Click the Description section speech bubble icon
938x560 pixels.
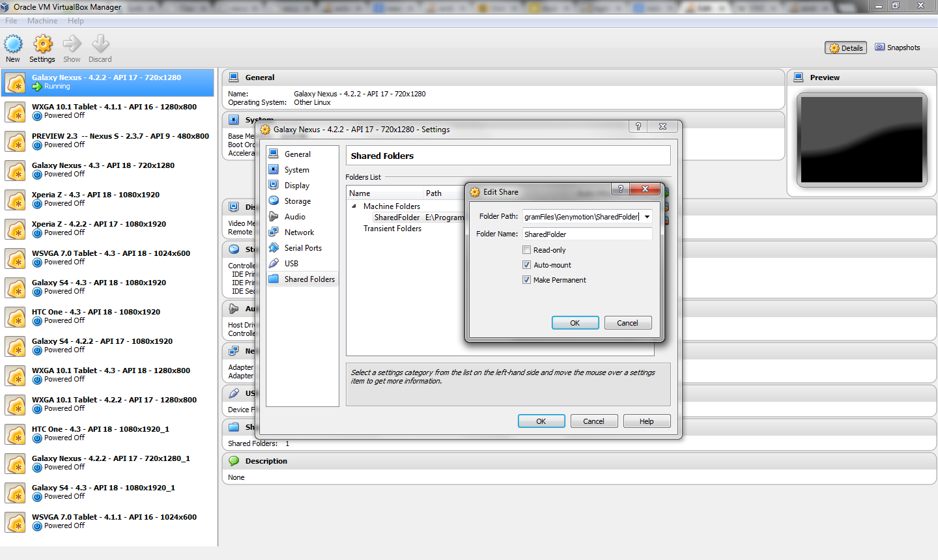click(234, 461)
